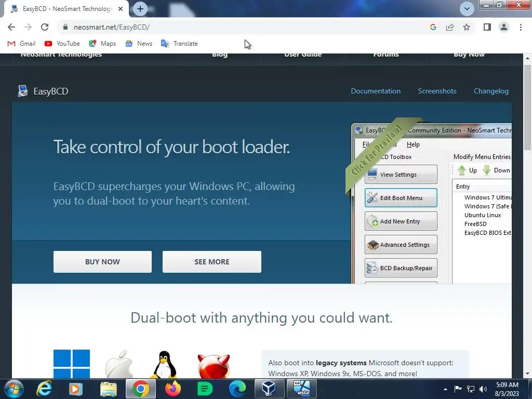Open the volume control in system tray

pos(483,390)
